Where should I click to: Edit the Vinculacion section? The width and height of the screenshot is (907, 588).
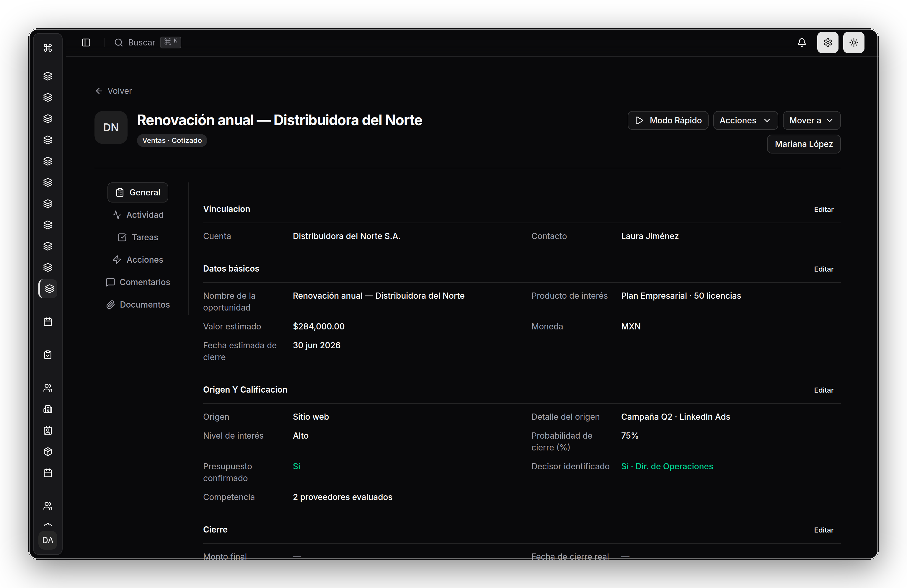[823, 209]
